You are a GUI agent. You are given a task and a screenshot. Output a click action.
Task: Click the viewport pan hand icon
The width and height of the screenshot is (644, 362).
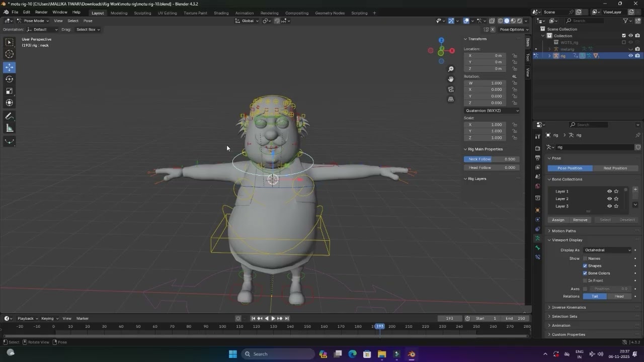tap(451, 79)
